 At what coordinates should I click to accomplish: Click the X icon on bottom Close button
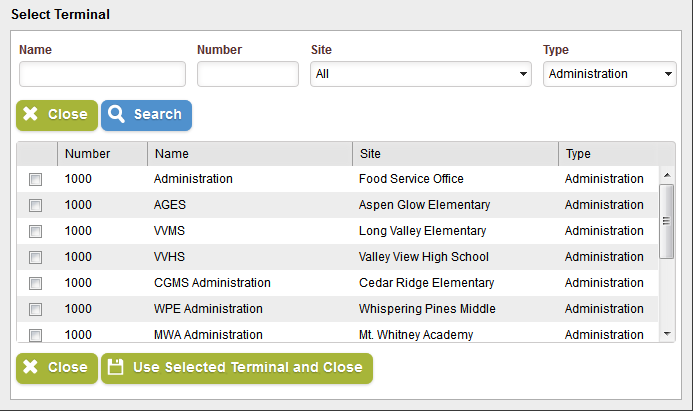(31, 368)
